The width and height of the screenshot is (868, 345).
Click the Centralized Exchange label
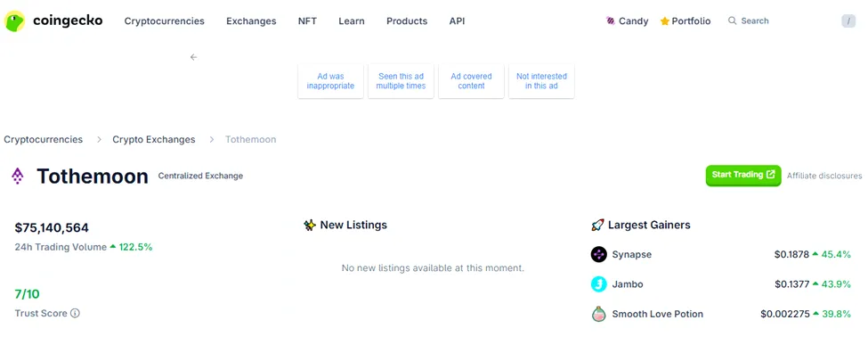point(200,176)
